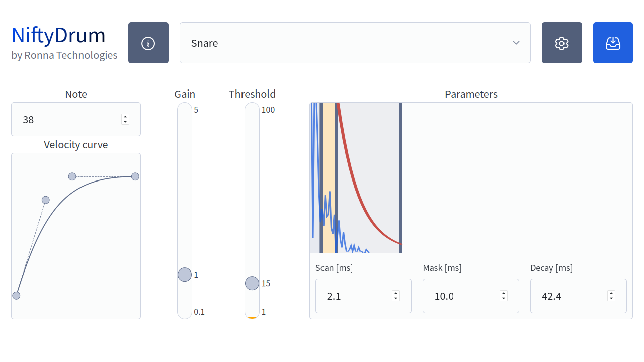Increase the Scan time with stepper
644x362 pixels.
click(x=396, y=293)
